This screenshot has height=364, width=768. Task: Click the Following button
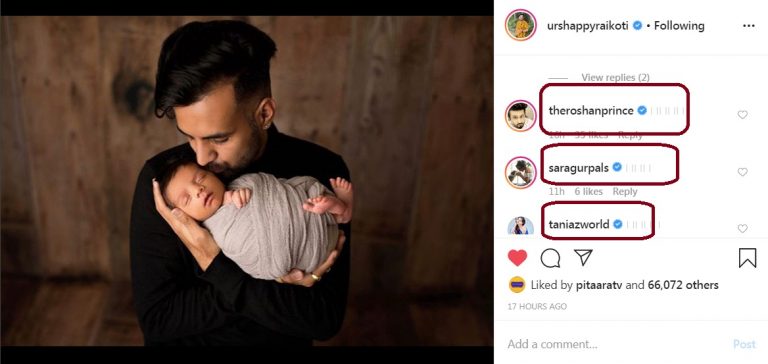[x=679, y=26]
